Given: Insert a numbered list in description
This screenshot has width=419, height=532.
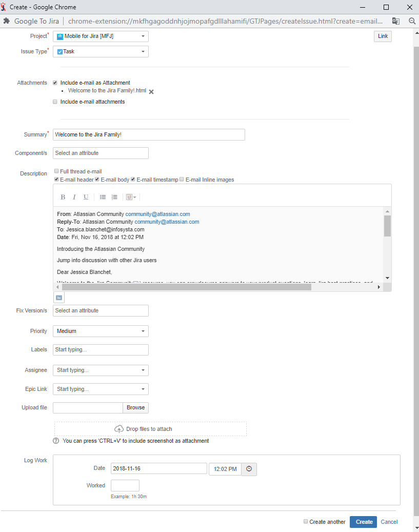Looking at the screenshot, I should 114,197.
